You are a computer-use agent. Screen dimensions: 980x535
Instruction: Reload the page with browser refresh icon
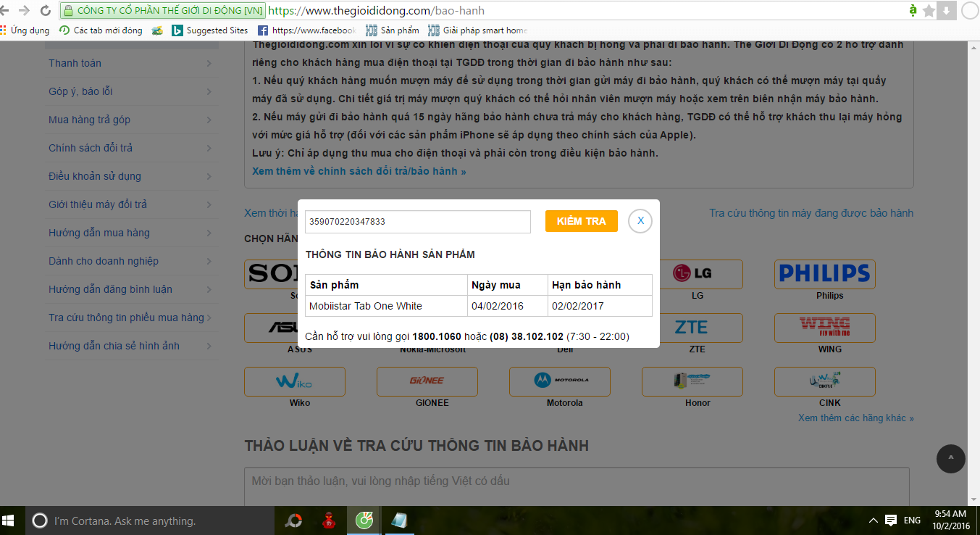tap(46, 11)
